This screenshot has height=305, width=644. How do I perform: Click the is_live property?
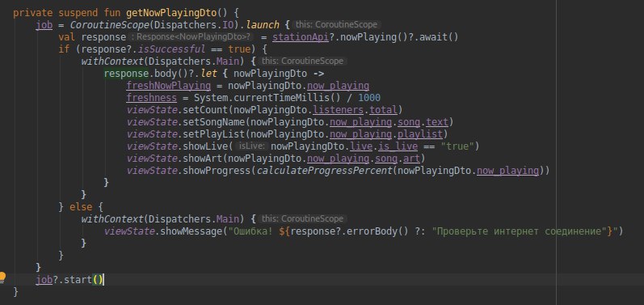pyautogui.click(x=398, y=146)
